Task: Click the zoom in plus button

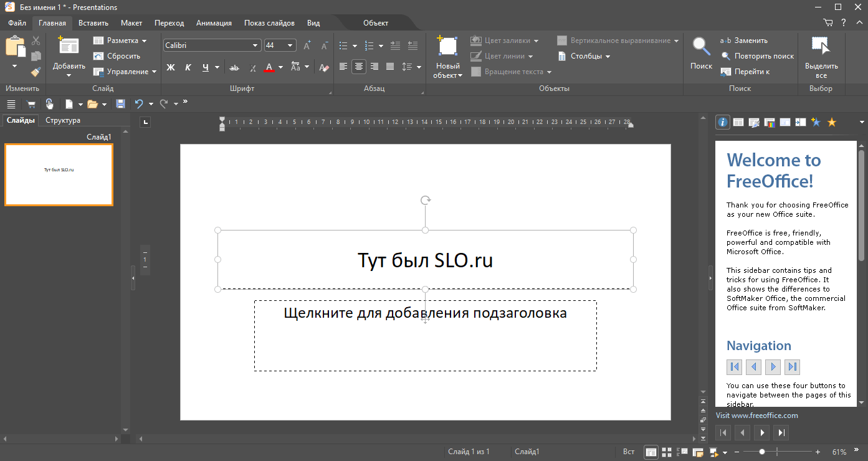Action: coord(818,452)
